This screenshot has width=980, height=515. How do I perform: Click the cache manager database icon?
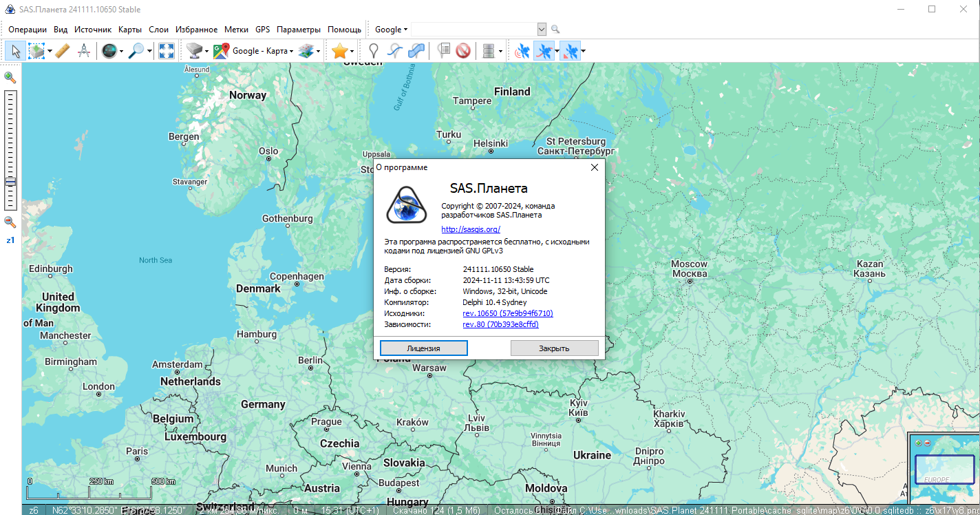[x=489, y=50]
